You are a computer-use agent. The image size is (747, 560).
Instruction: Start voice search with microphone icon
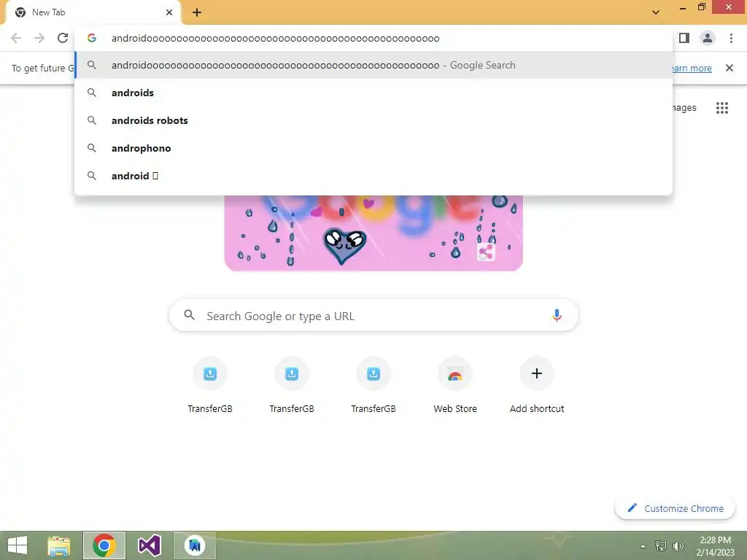click(x=557, y=315)
